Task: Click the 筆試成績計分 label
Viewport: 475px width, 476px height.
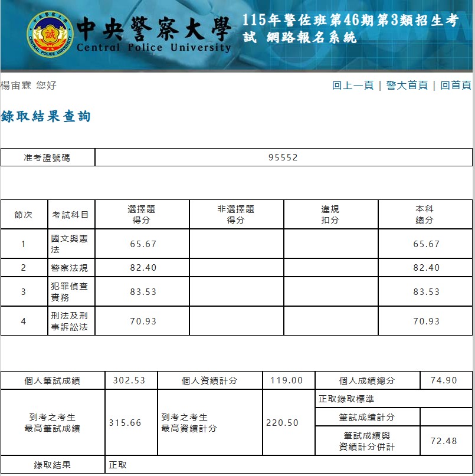Action: 367,418
